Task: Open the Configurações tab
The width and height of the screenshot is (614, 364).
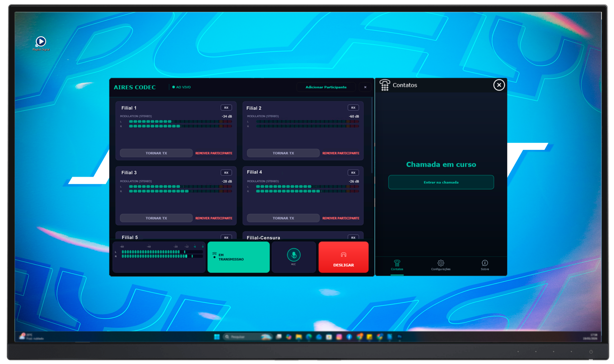Action: pos(441,265)
